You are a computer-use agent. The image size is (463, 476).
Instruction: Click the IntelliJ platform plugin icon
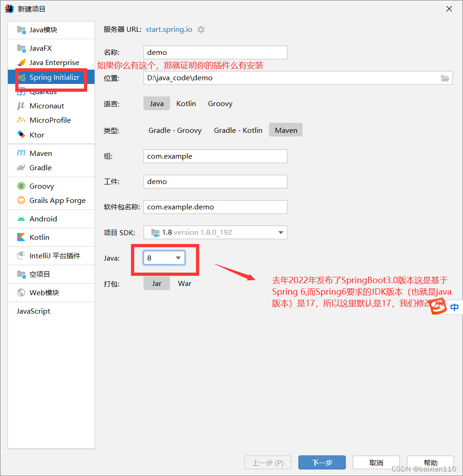(21, 256)
